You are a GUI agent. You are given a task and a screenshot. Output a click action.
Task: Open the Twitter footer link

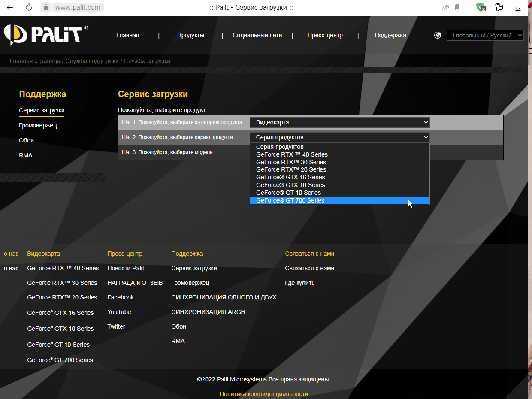click(x=116, y=326)
